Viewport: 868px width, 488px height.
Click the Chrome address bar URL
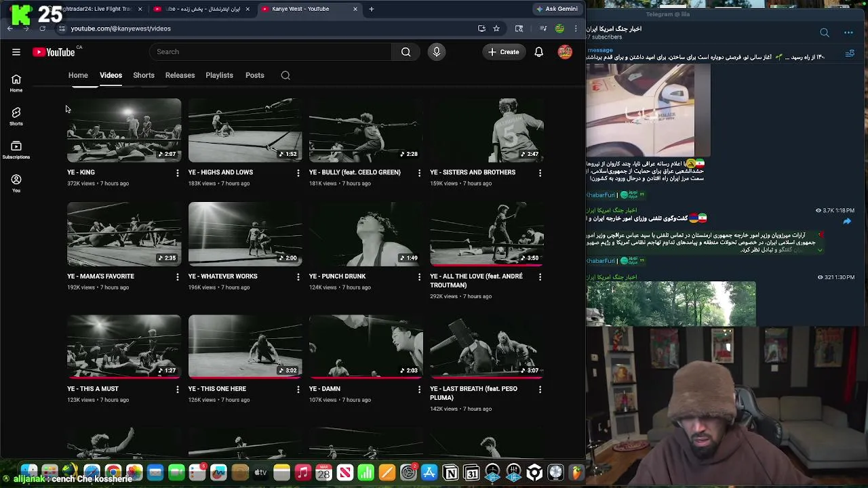pyautogui.click(x=121, y=28)
